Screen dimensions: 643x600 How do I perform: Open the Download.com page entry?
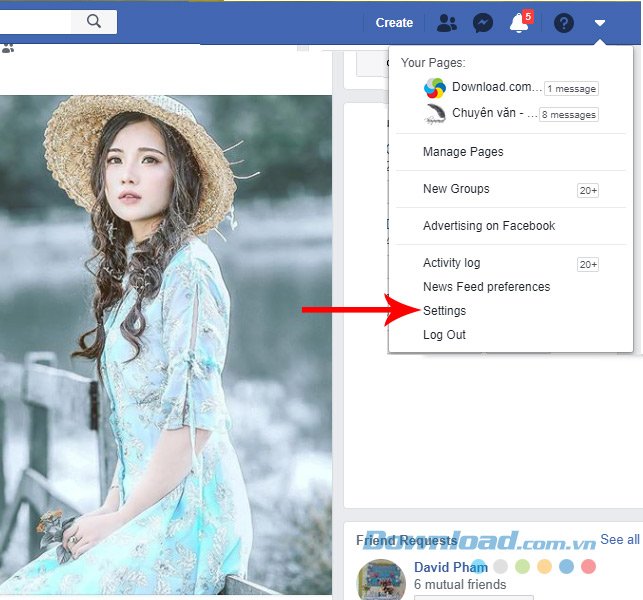497,87
